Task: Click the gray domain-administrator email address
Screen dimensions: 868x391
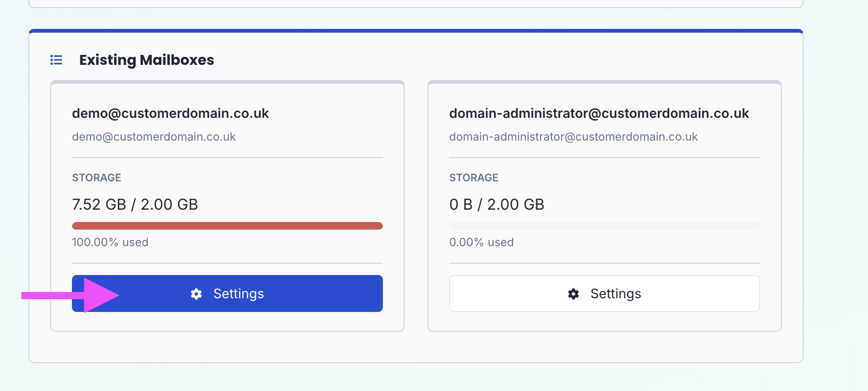Action: 573,137
